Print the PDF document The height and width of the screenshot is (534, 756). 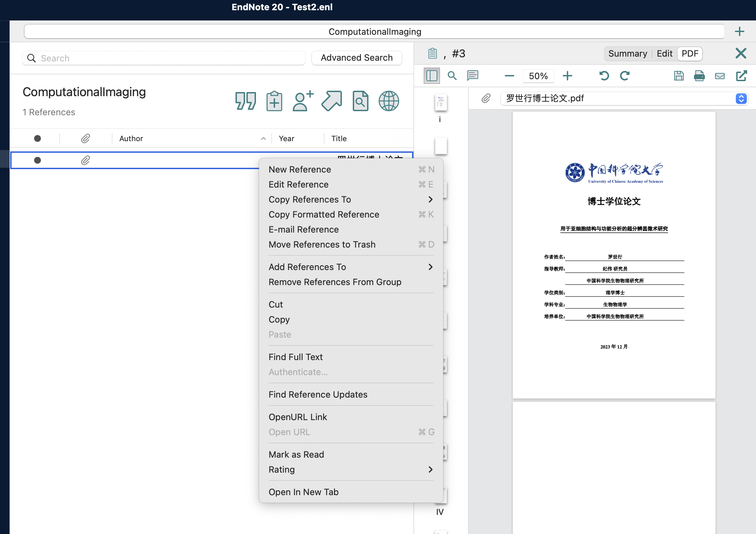699,76
